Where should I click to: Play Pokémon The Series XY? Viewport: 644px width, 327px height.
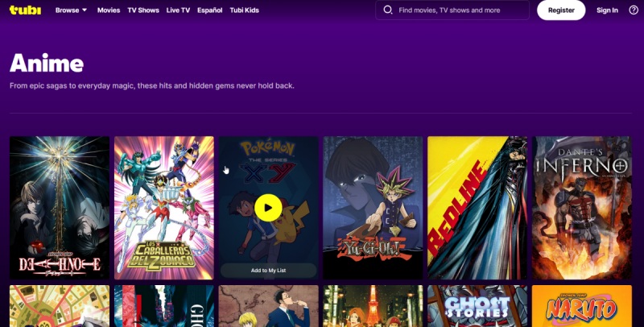pyautogui.click(x=268, y=208)
